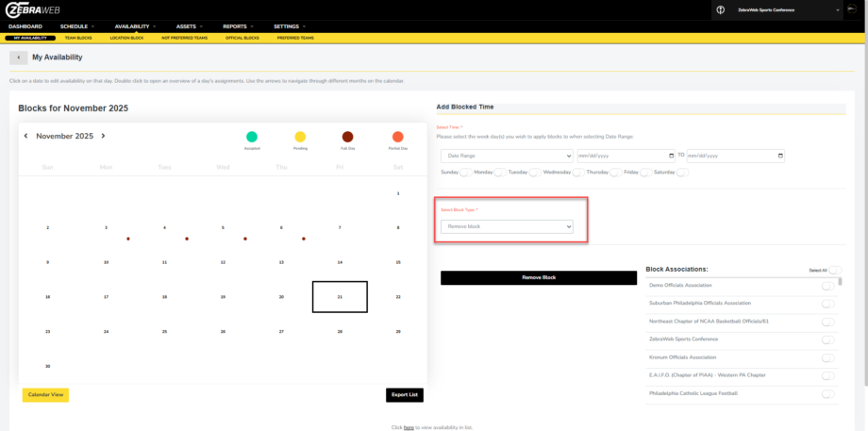The width and height of the screenshot is (868, 431).
Task: Go to the previous month with left arrow
Action: 26,137
